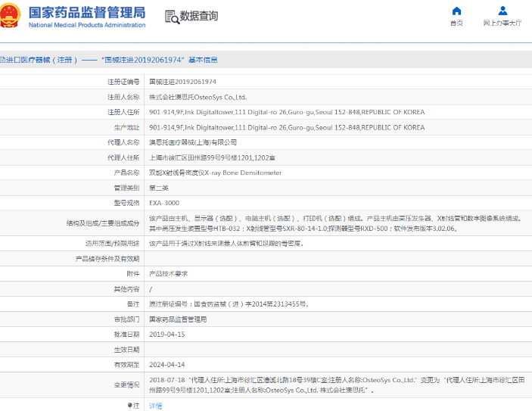This screenshot has width=532, height=411.
Task: Click the 首页 label
Action: pyautogui.click(x=456, y=23)
